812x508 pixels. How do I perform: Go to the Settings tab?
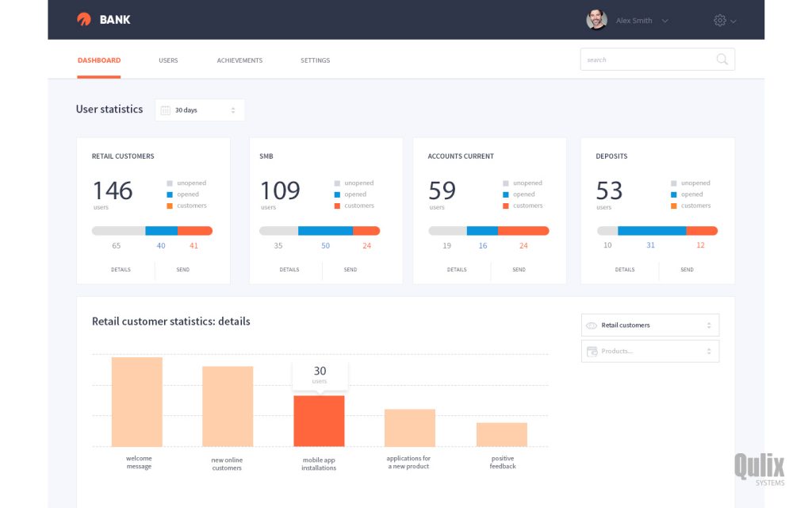pyautogui.click(x=315, y=60)
